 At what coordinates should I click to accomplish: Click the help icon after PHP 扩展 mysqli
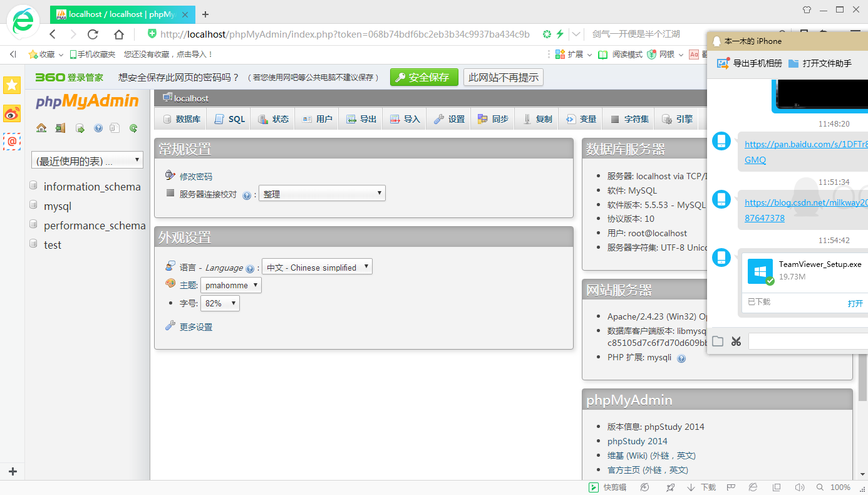click(x=681, y=358)
